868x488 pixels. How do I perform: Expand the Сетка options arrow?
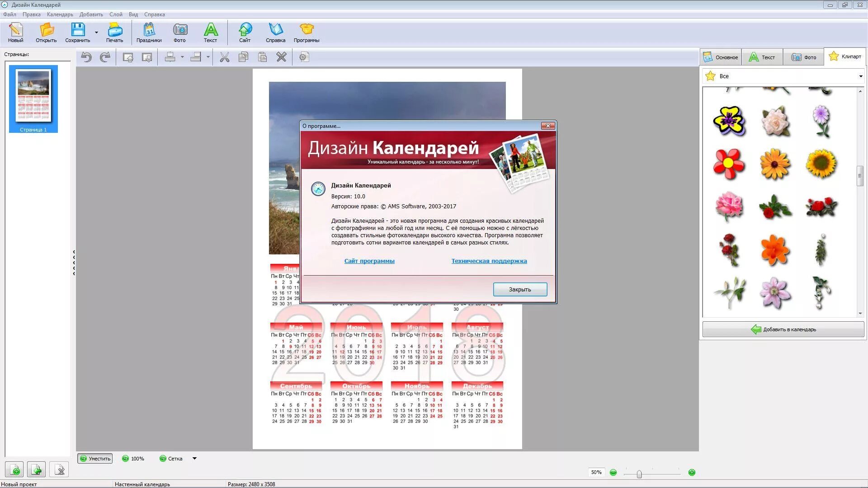coord(194,459)
